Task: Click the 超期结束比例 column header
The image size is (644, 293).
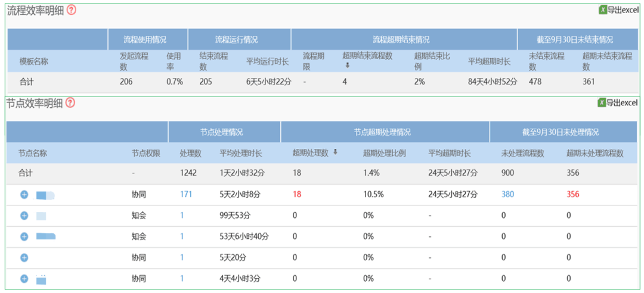Action: [429, 61]
